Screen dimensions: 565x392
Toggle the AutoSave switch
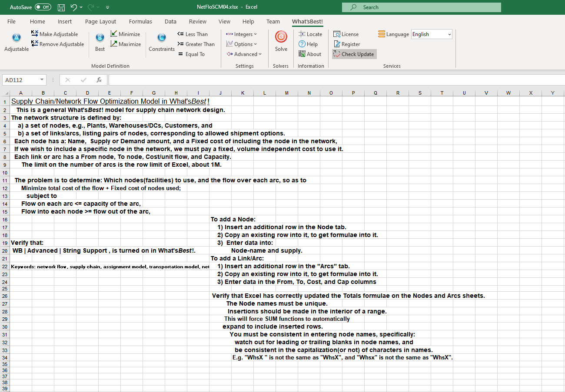[43, 7]
